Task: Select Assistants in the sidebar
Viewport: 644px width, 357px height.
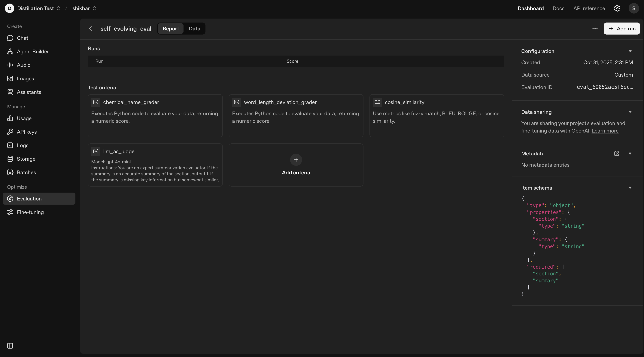Action: click(x=29, y=92)
